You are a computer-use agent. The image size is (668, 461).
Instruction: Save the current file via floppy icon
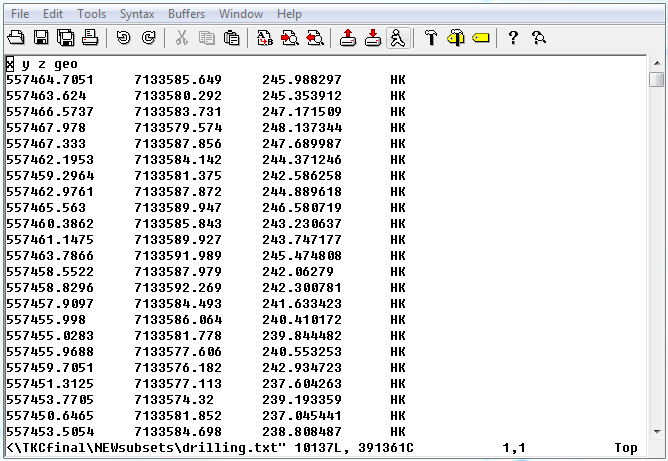click(41, 38)
